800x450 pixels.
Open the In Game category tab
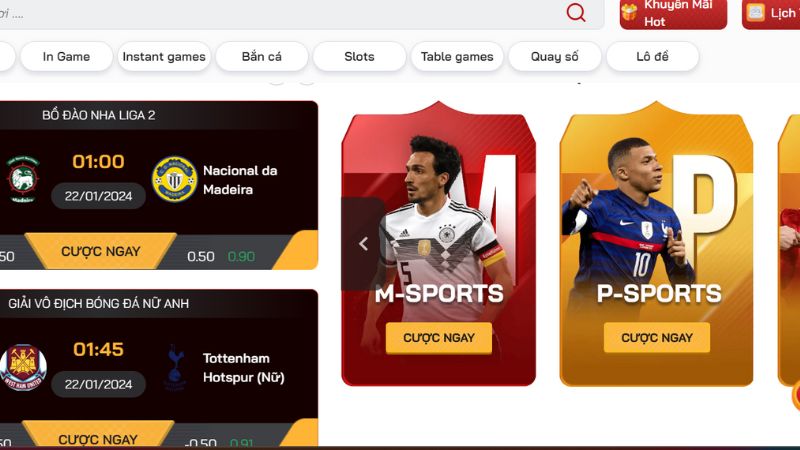point(66,57)
